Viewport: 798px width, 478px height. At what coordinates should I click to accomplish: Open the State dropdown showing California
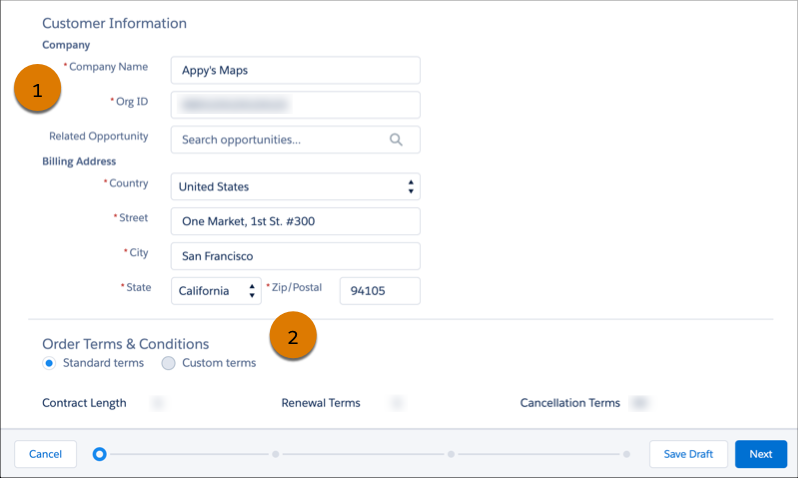click(x=216, y=291)
